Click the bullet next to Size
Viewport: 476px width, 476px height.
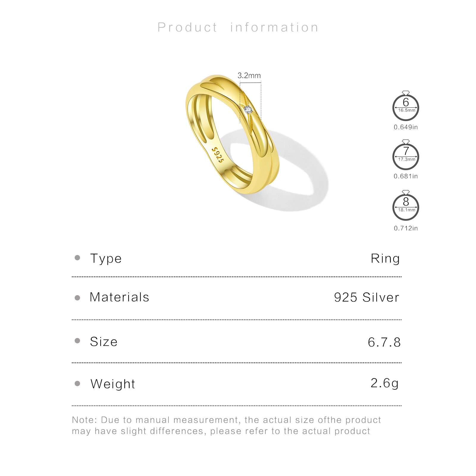click(x=77, y=341)
